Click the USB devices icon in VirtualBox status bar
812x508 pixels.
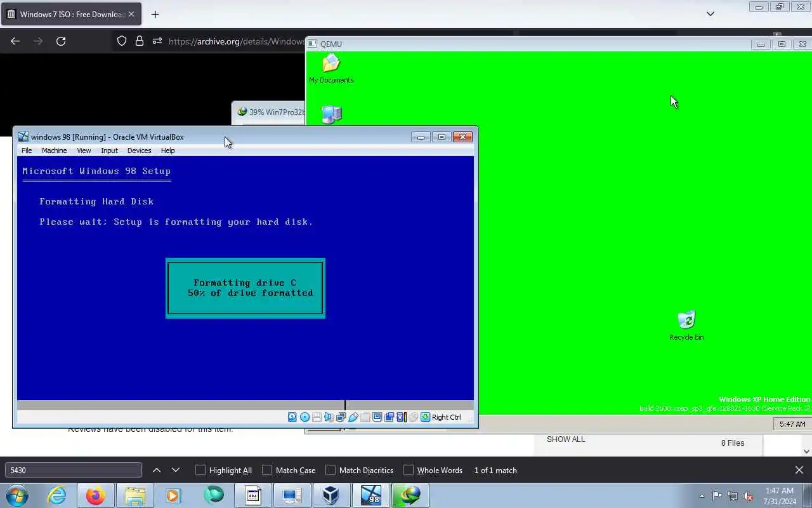[353, 417]
